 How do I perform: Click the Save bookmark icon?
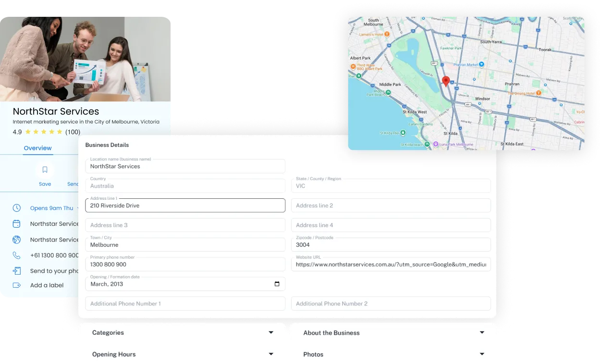coord(45,170)
